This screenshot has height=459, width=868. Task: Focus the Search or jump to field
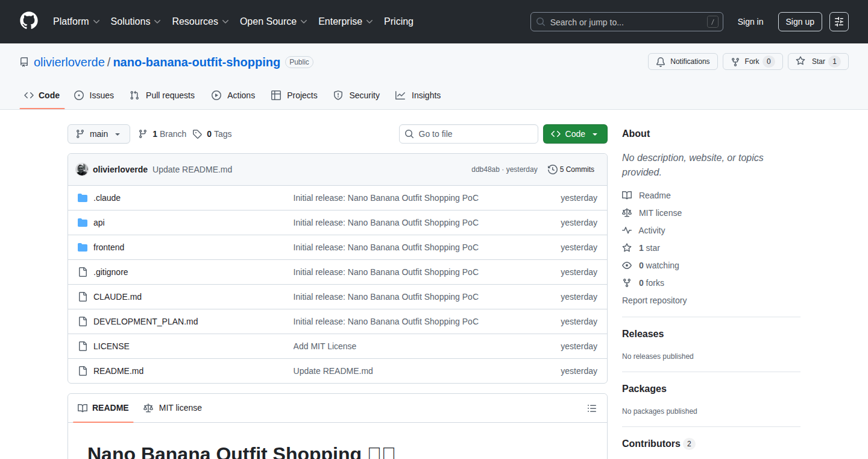pyautogui.click(x=626, y=22)
